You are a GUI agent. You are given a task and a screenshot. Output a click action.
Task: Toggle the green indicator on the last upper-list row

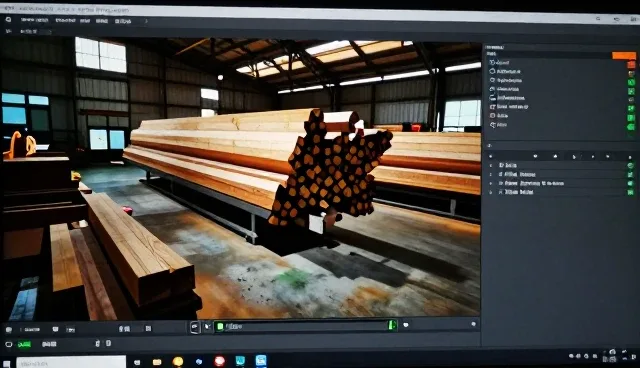click(631, 127)
